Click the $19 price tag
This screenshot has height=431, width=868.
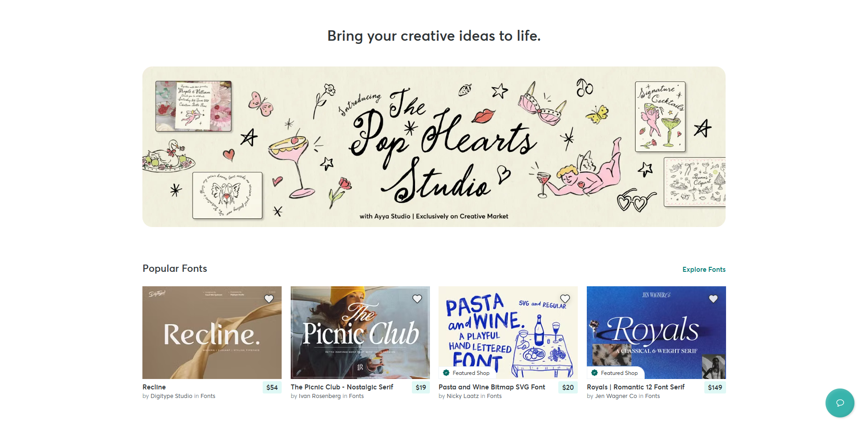click(421, 388)
